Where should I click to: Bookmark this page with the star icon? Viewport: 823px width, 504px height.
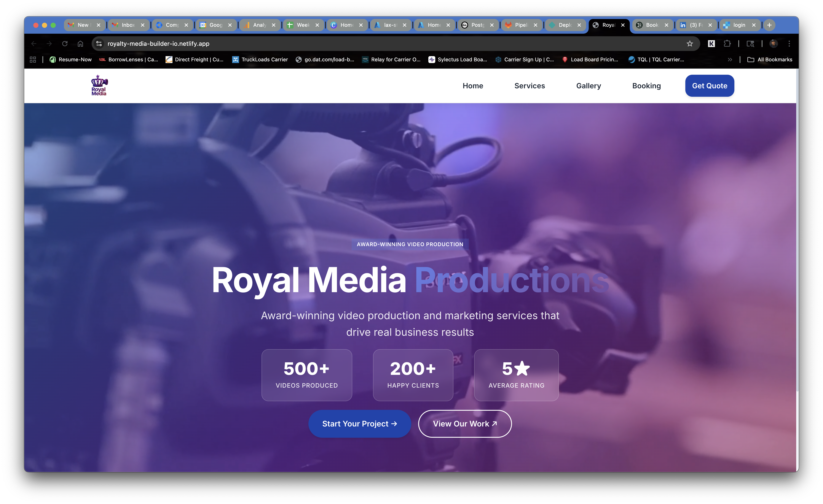pyautogui.click(x=689, y=44)
